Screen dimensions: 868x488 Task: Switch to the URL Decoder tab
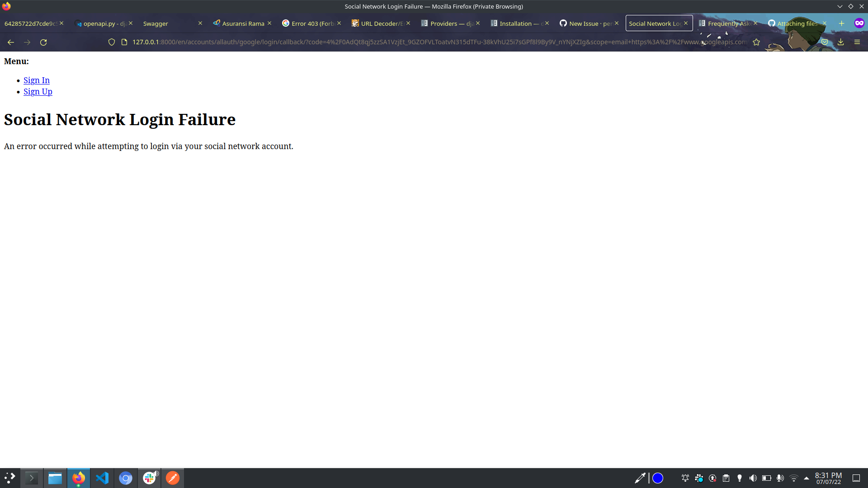pos(380,23)
